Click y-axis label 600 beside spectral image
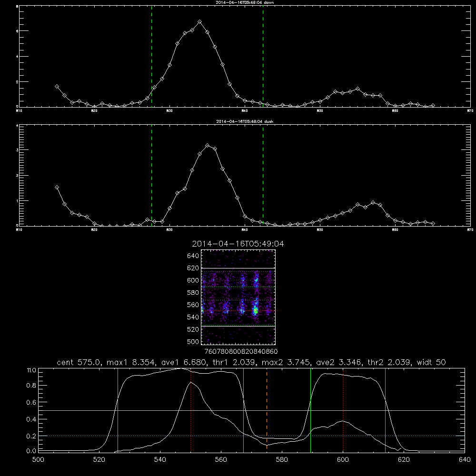The height and width of the screenshot is (476, 476). pyautogui.click(x=193, y=280)
